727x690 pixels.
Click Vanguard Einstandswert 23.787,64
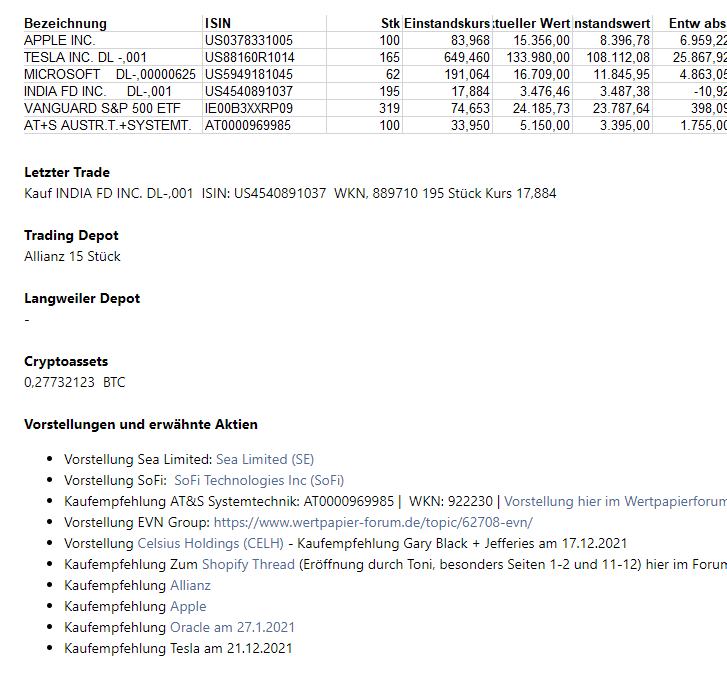(x=621, y=109)
